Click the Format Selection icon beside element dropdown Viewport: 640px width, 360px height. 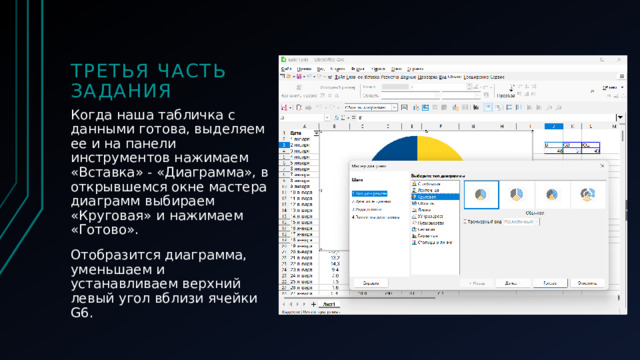pos(404,108)
